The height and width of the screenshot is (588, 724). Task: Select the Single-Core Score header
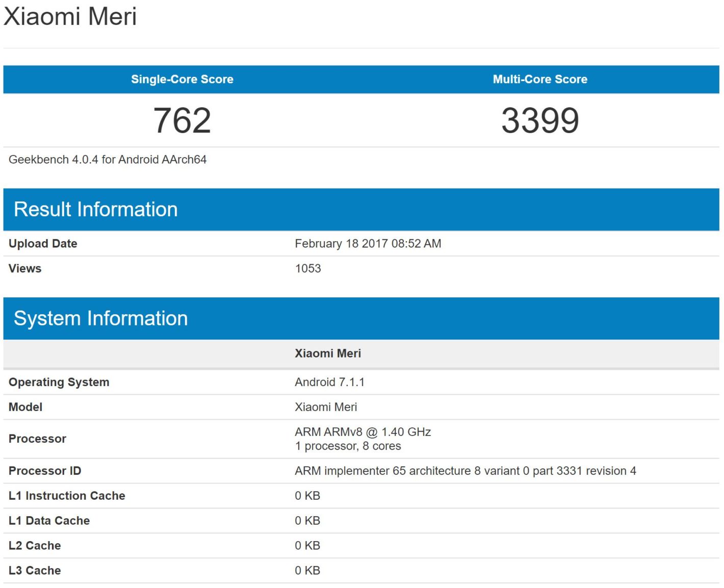pyautogui.click(x=182, y=79)
